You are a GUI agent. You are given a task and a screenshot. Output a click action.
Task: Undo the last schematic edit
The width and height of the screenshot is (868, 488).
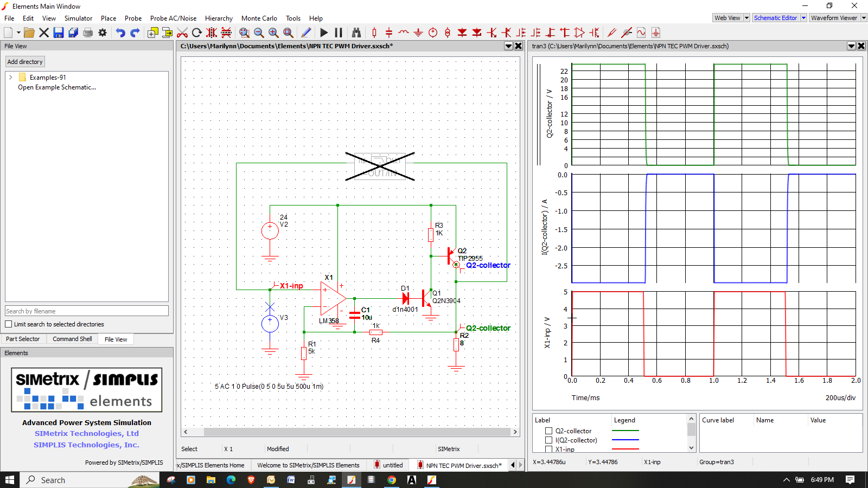(120, 33)
